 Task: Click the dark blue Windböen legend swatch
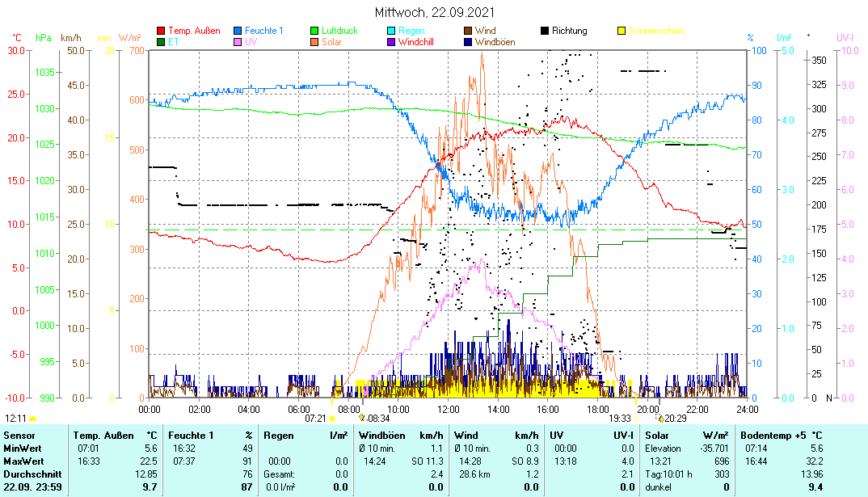pyautogui.click(x=468, y=42)
